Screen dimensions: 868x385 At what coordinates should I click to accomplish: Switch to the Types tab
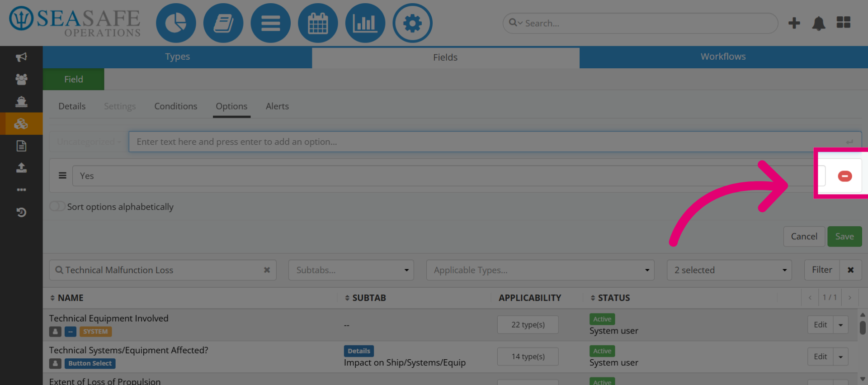coord(177,57)
